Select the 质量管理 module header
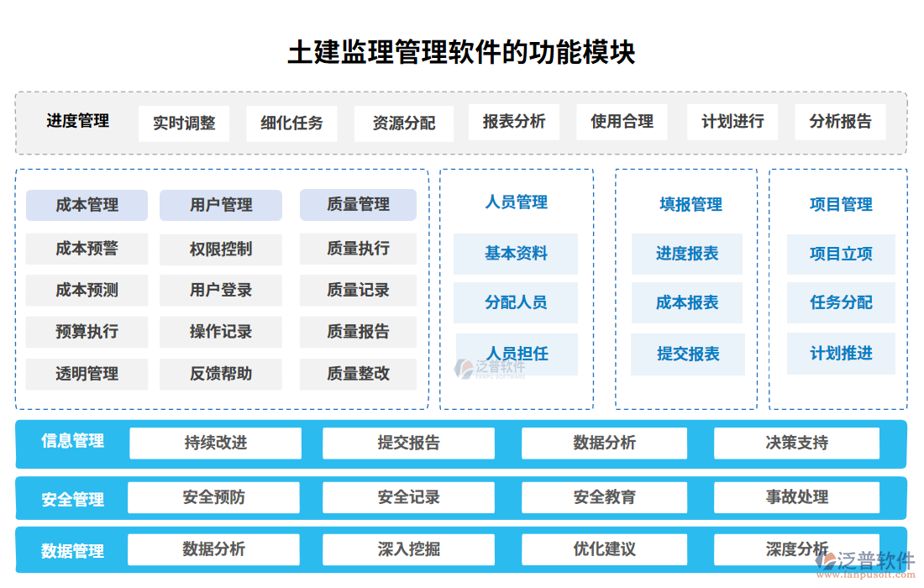This screenshot has width=924, height=588. coord(358,205)
